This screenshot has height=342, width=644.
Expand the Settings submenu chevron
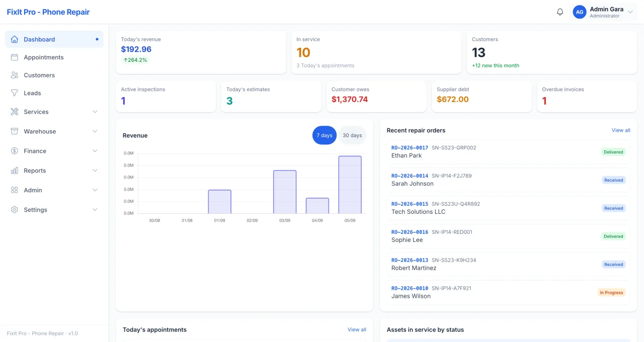[x=95, y=210]
